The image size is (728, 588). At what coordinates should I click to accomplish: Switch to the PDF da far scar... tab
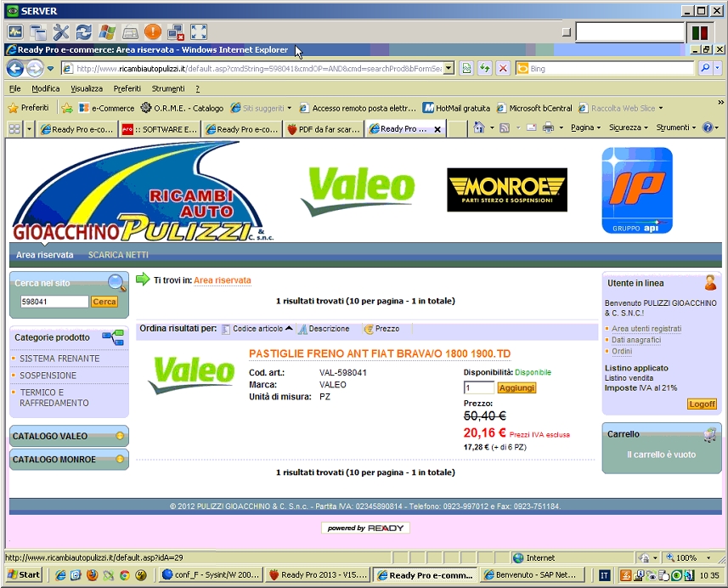pyautogui.click(x=324, y=129)
